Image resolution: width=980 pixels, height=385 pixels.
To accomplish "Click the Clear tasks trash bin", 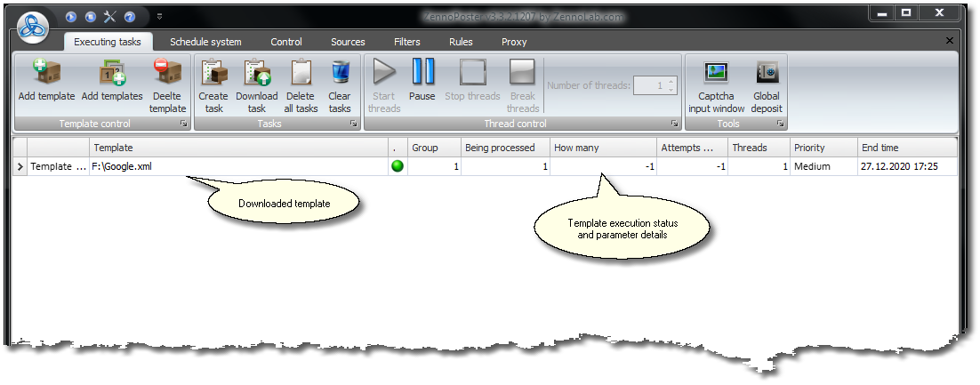I will pos(340,73).
